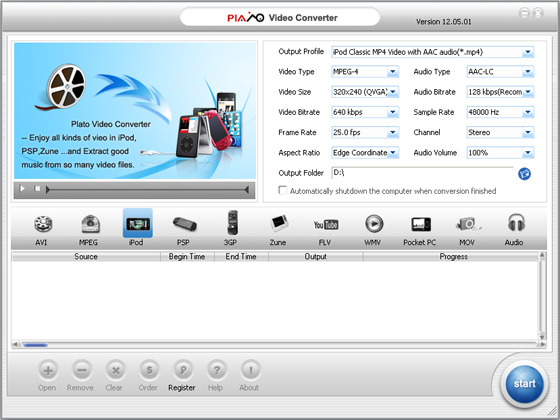Expand the Output Profile dropdown
This screenshot has width=560, height=420.
[528, 52]
